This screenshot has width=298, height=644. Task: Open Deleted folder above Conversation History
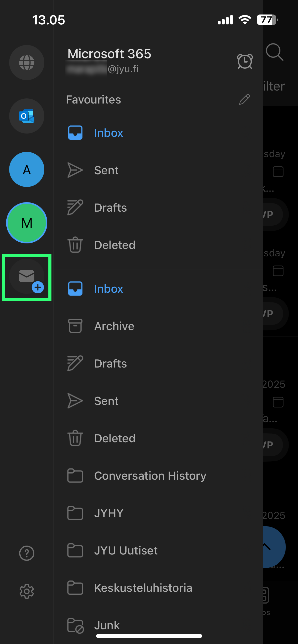158,438
